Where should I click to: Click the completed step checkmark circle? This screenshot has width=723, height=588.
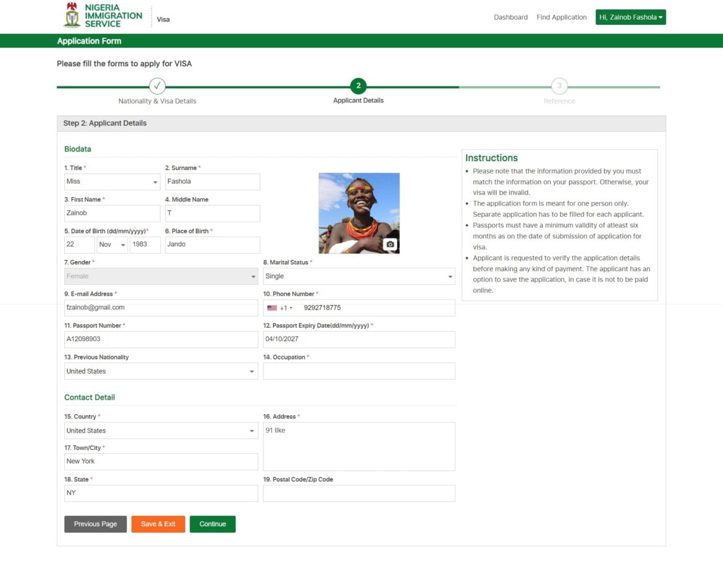(x=157, y=86)
